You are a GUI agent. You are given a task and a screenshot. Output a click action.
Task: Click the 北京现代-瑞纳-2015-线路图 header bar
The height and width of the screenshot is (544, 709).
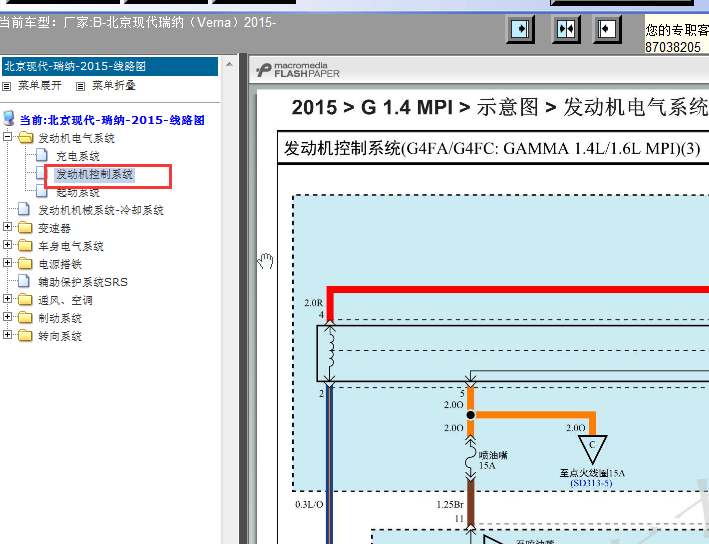[110, 66]
